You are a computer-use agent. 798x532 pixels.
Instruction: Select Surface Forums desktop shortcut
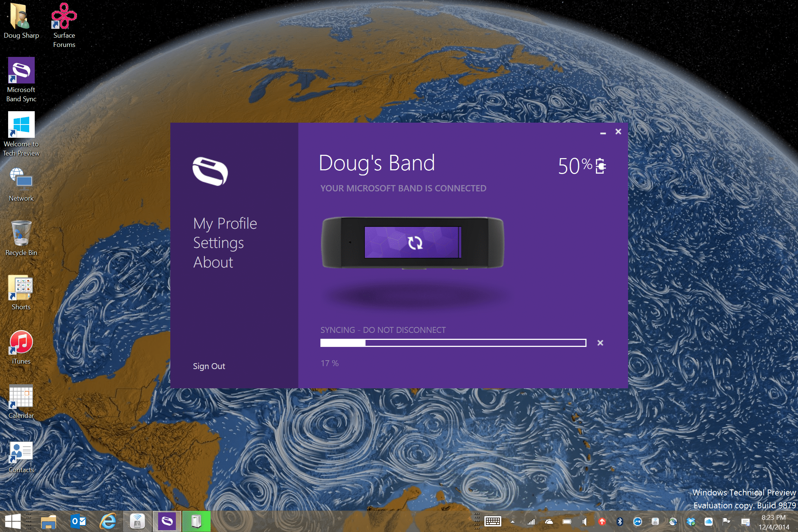coord(64,26)
